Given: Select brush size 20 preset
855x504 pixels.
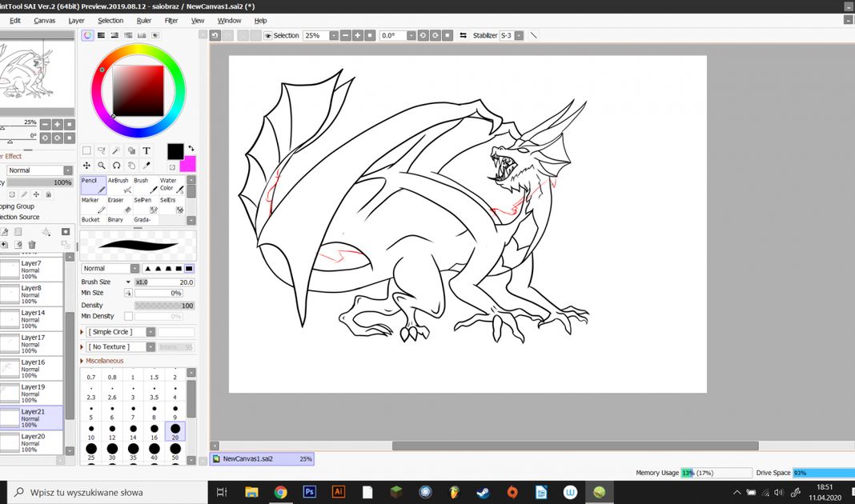Looking at the screenshot, I should coord(175,432).
